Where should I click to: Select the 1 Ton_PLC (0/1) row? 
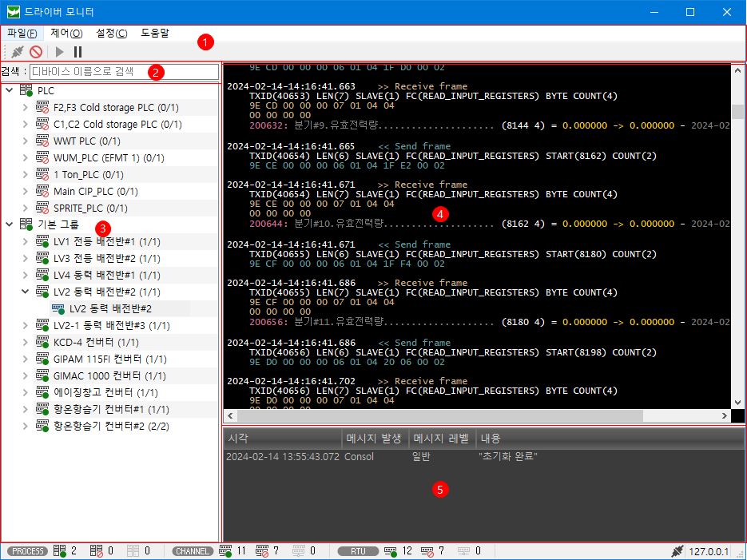89,175
